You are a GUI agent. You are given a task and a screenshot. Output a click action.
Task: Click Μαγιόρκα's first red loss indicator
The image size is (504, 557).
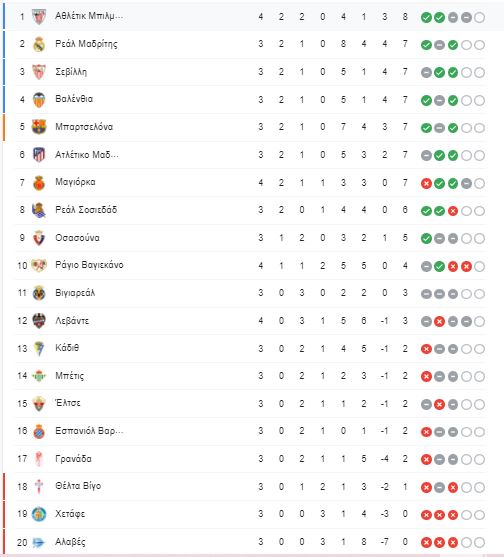tap(426, 183)
